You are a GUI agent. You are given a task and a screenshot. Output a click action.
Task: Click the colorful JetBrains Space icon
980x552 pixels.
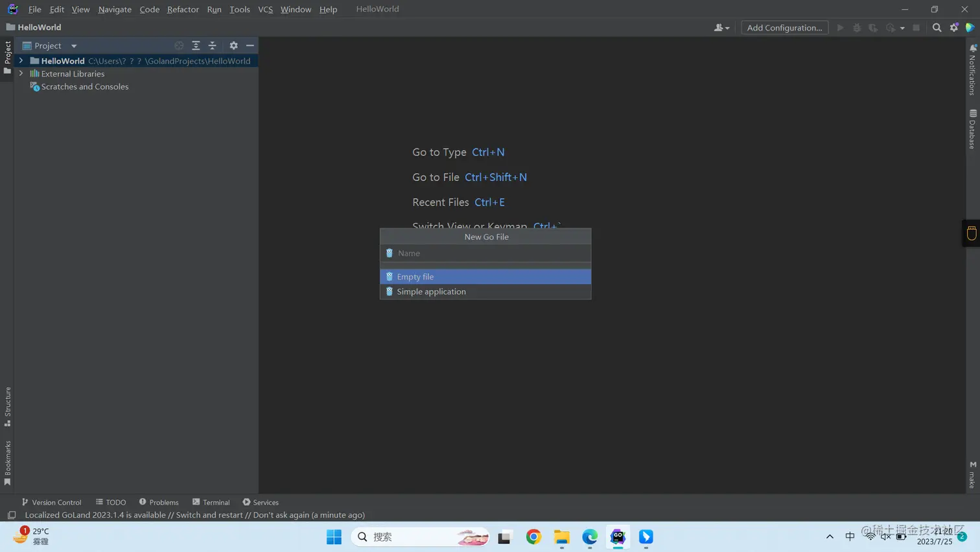click(970, 28)
